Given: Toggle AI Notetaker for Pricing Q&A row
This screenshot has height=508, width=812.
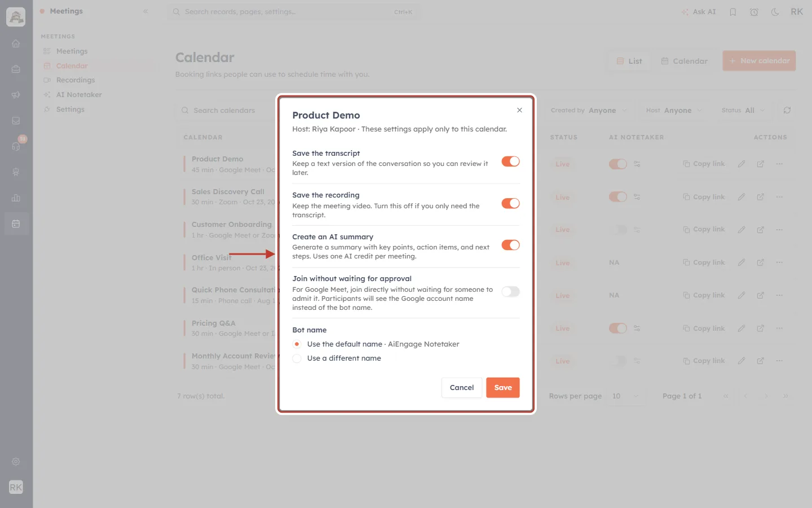Looking at the screenshot, I should (618, 329).
